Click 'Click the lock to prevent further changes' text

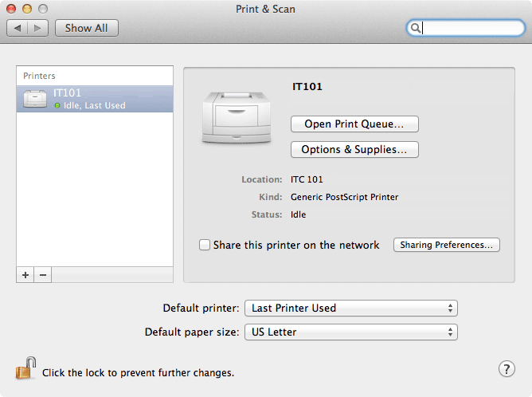pyautogui.click(x=138, y=373)
